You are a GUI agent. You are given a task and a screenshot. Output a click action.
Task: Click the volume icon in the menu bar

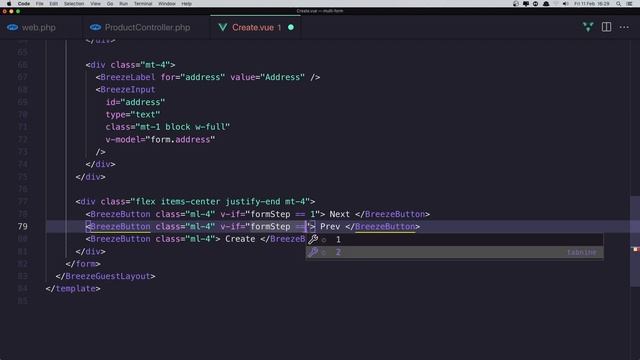point(566,4)
